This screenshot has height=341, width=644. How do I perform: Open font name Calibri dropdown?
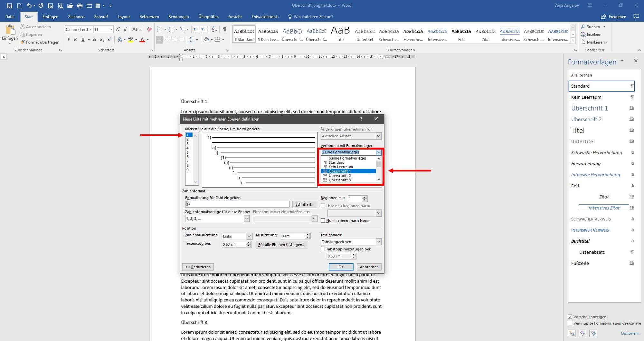91,29
